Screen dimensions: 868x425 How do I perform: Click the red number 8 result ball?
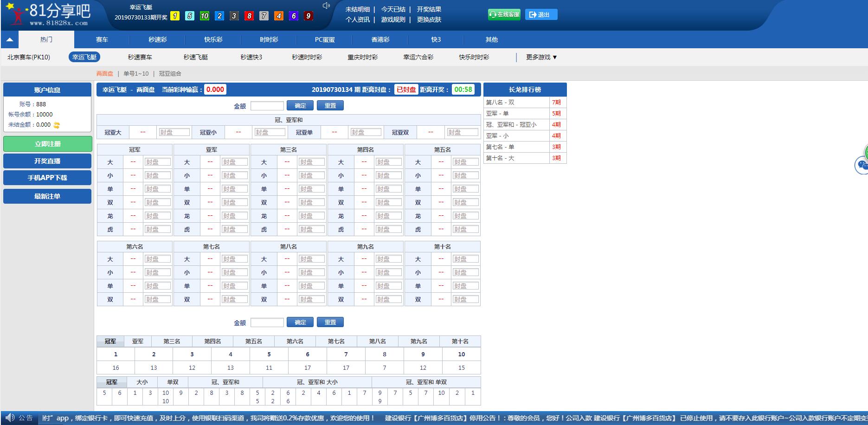(x=249, y=16)
